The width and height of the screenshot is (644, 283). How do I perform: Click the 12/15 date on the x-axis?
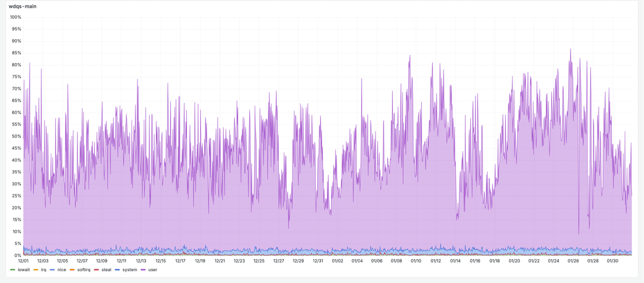point(161,261)
